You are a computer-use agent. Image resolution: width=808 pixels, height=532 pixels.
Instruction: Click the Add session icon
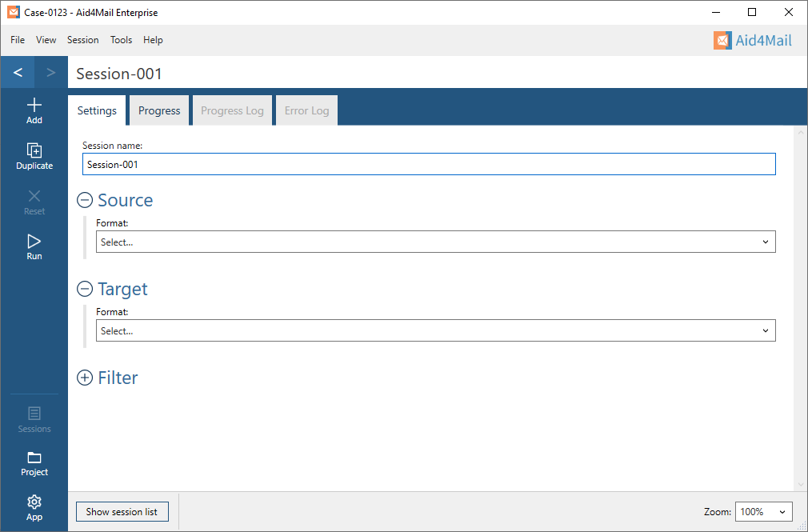point(34,110)
